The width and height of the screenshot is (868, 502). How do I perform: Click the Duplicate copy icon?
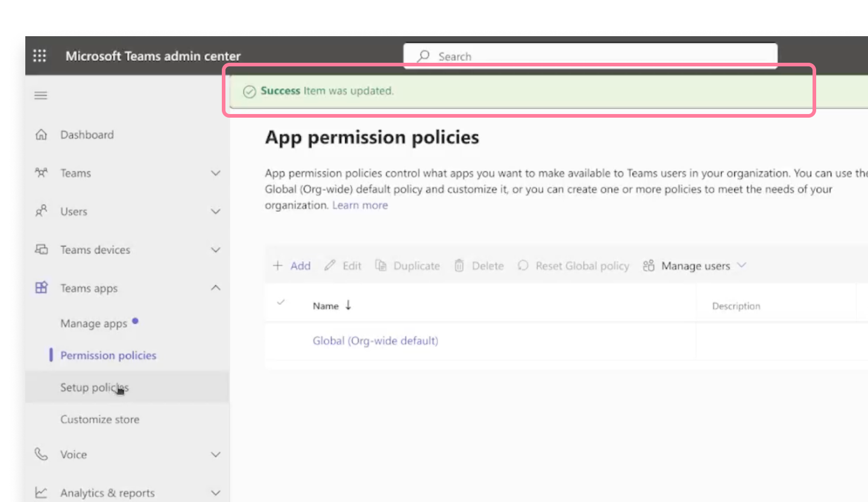click(381, 265)
